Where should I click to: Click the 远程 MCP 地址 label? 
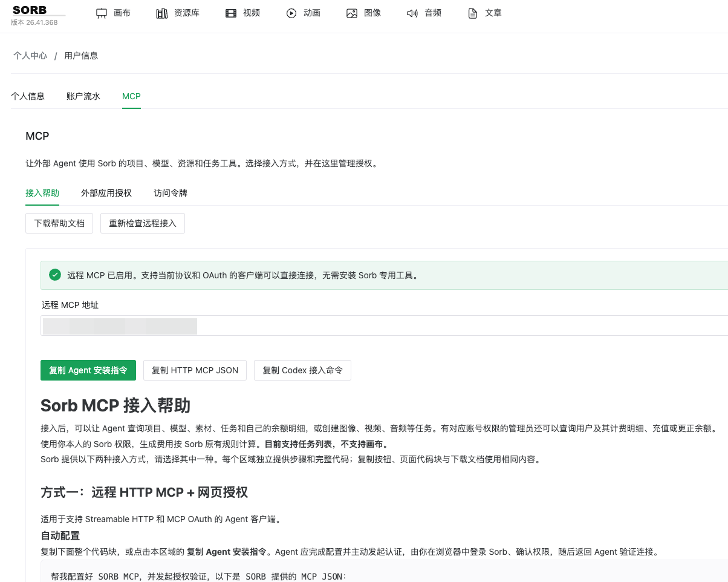(70, 305)
